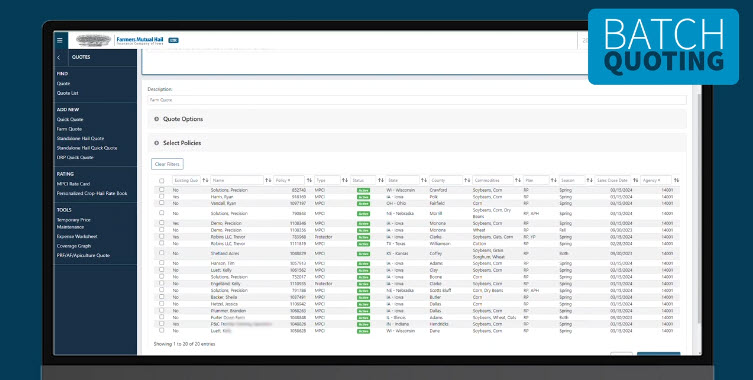This screenshot has width=753, height=380.
Task: Sort table by Commodities column arrows
Action: (x=518, y=180)
